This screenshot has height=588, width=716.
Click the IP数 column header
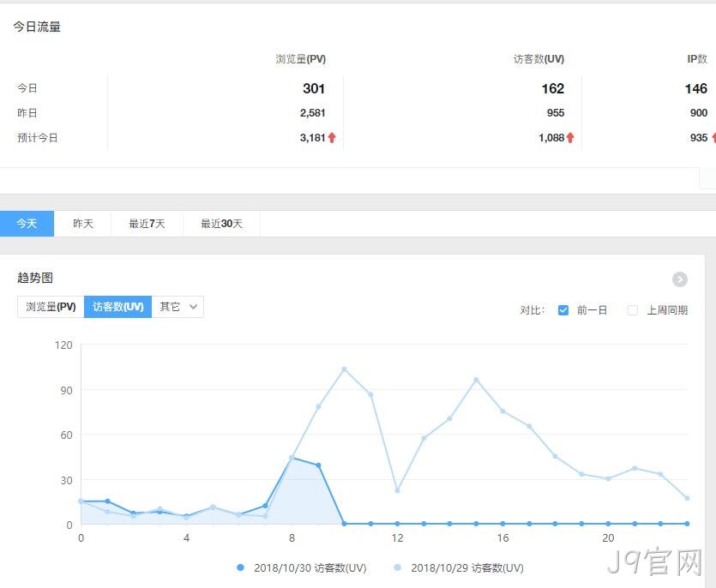697,59
